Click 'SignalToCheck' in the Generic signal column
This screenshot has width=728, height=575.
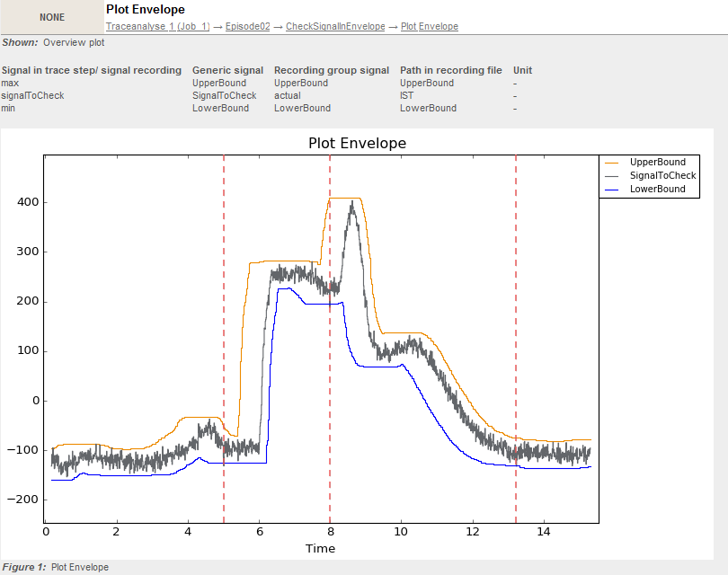(225, 95)
